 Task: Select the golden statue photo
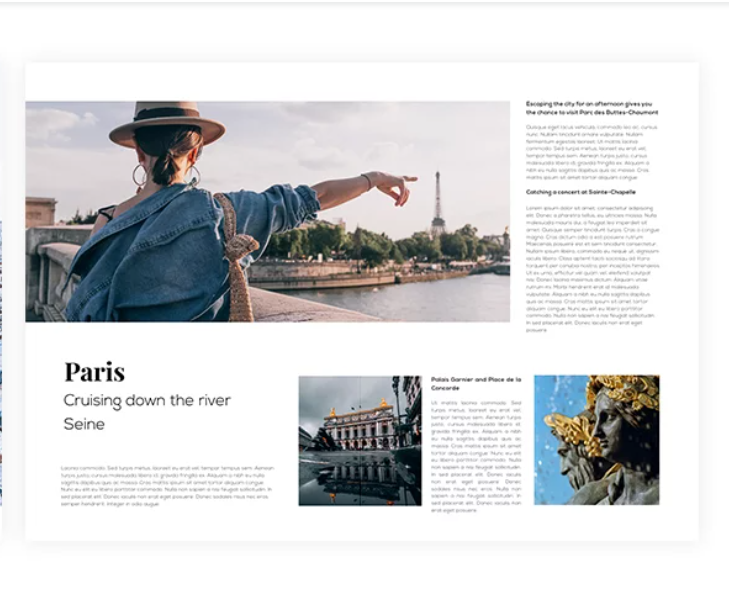596,439
